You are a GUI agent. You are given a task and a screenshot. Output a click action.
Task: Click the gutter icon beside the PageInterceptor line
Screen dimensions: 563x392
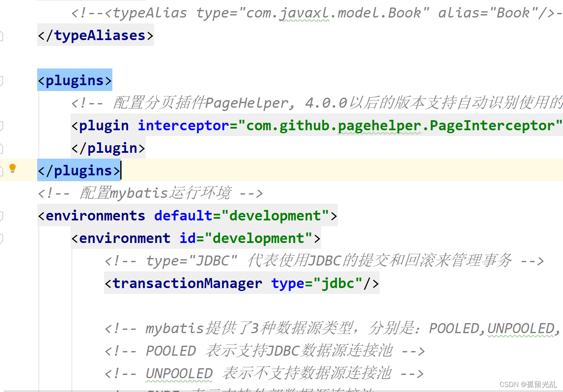pyautogui.click(x=3, y=125)
